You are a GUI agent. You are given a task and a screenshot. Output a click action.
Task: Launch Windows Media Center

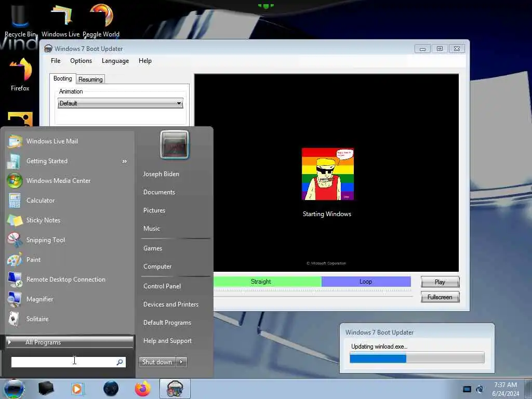point(70,180)
